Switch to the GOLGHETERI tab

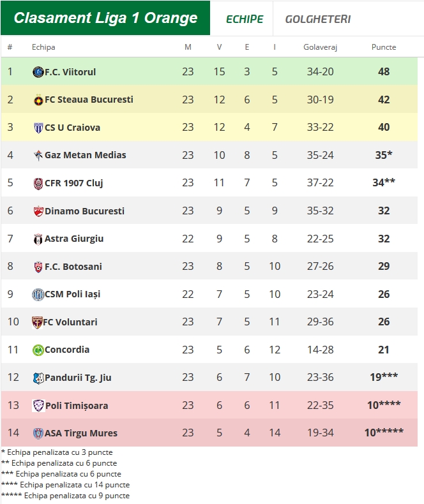click(318, 19)
